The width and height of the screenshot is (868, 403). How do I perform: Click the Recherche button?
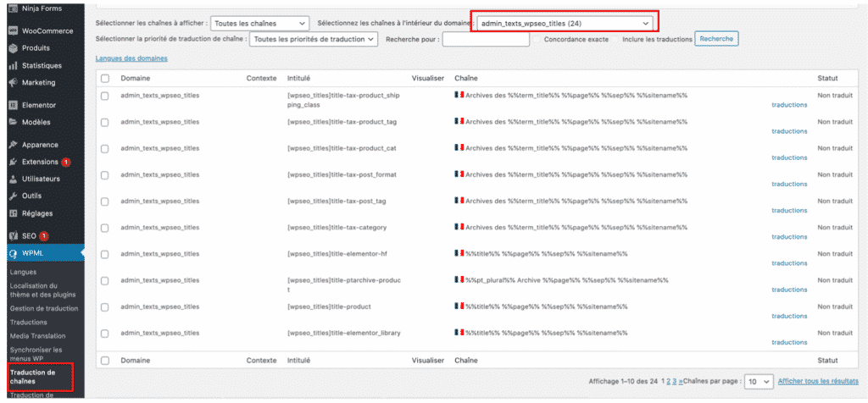[x=716, y=39]
